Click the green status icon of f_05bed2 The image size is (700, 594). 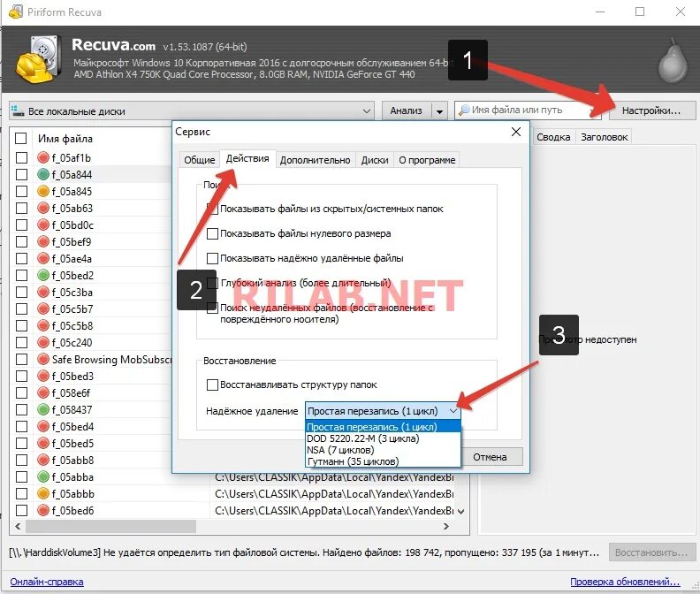(x=42, y=275)
